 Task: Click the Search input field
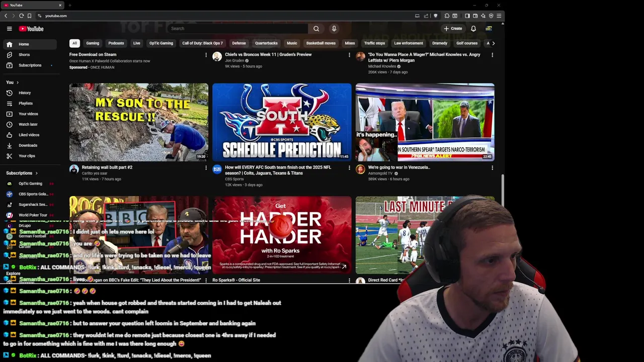[x=237, y=29]
